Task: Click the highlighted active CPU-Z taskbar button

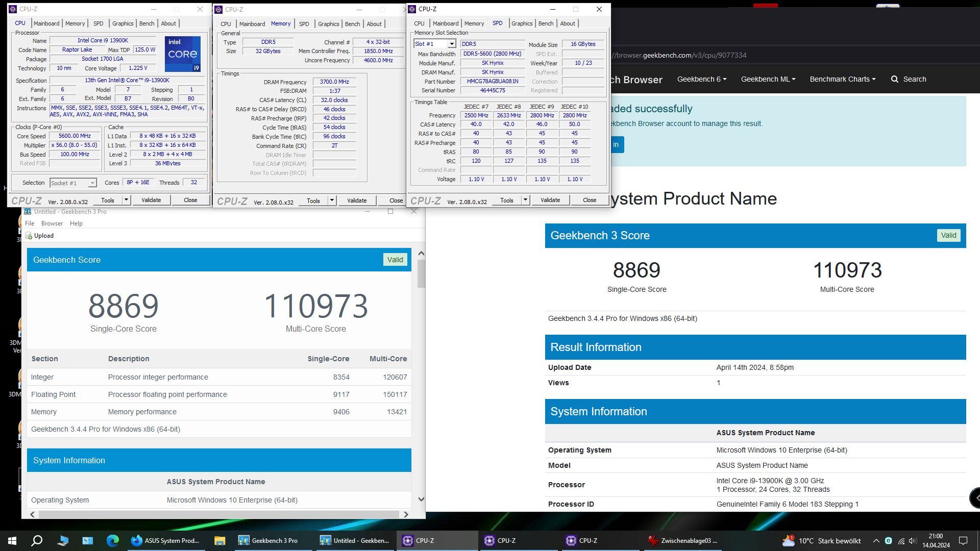Action: 437,541
